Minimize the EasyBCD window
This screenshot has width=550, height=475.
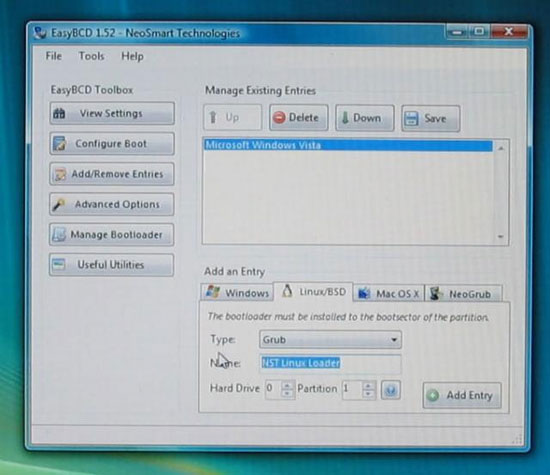point(456,32)
